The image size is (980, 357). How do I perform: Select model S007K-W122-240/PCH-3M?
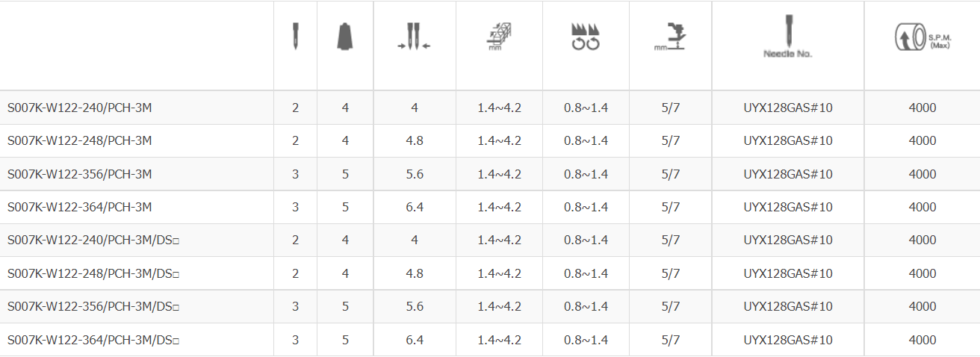pyautogui.click(x=80, y=108)
